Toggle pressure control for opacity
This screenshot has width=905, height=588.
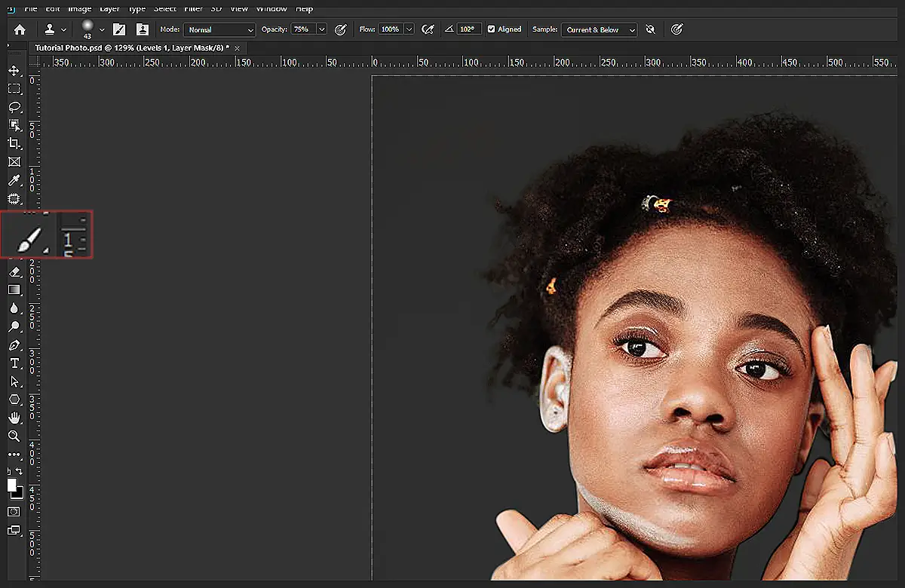340,29
